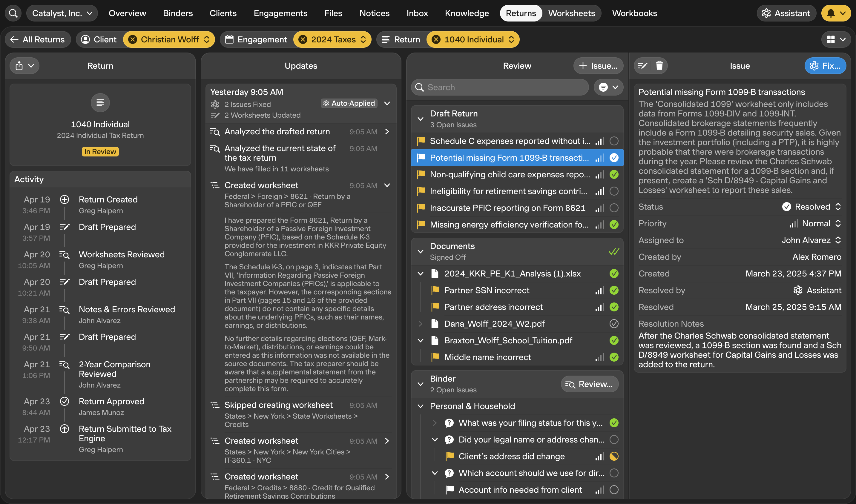Click the notification bell icon
The height and width of the screenshot is (504, 856).
tap(831, 13)
